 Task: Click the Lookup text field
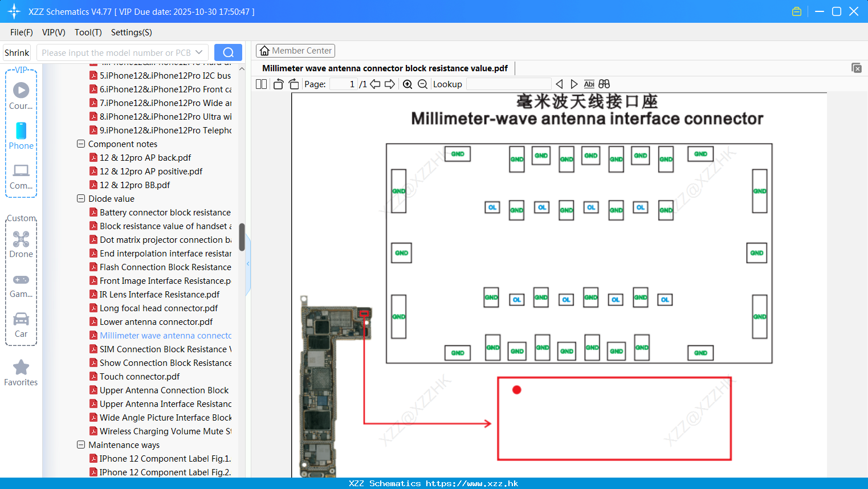pyautogui.click(x=508, y=84)
